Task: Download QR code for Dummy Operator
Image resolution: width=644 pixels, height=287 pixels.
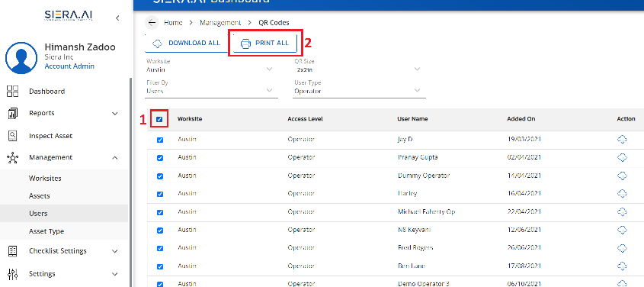Action: click(x=622, y=176)
